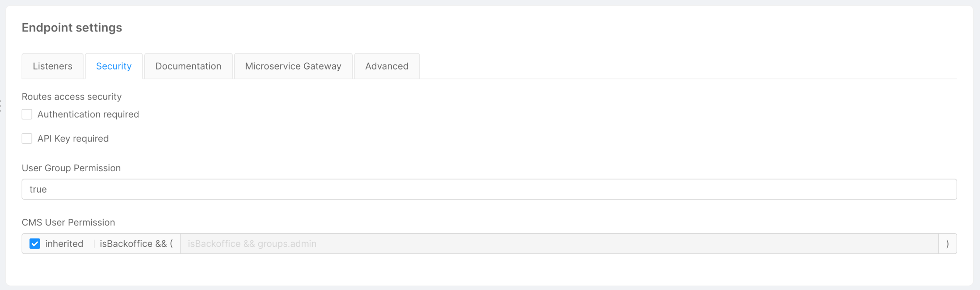Click the "CMS User Permission" field label
The height and width of the screenshot is (290, 980).
pos(68,223)
